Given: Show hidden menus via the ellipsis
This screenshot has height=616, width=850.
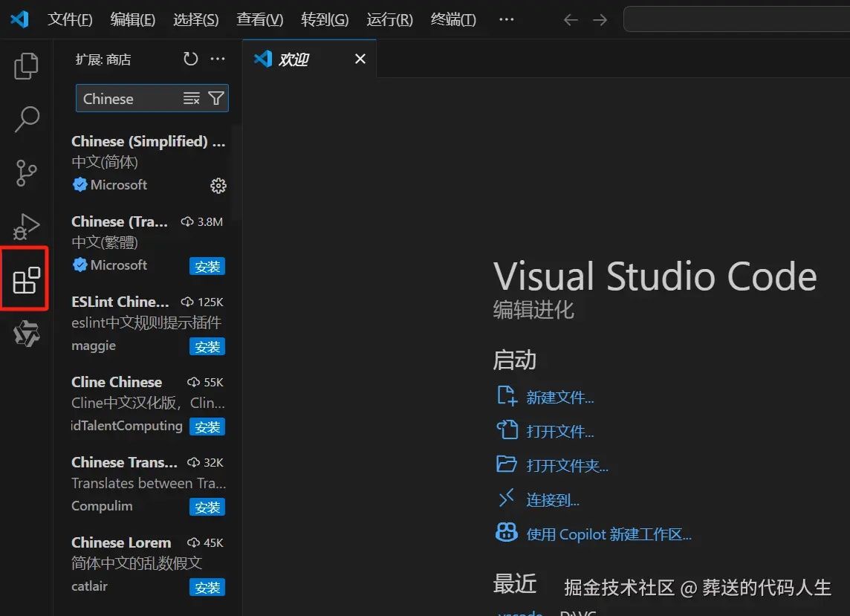Looking at the screenshot, I should (506, 19).
